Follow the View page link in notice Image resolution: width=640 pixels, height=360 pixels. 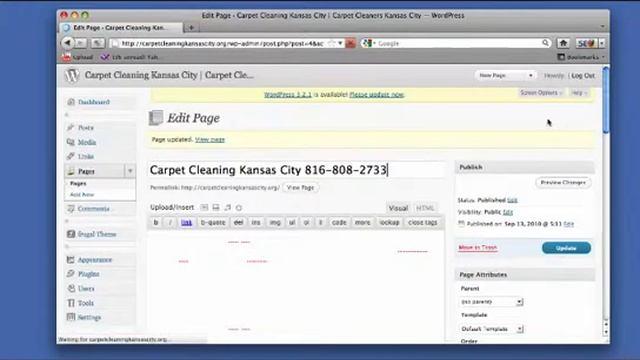[x=210, y=140]
